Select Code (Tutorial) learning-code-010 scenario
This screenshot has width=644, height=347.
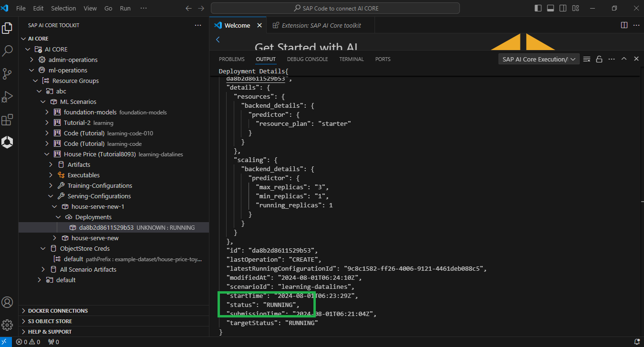click(114, 133)
